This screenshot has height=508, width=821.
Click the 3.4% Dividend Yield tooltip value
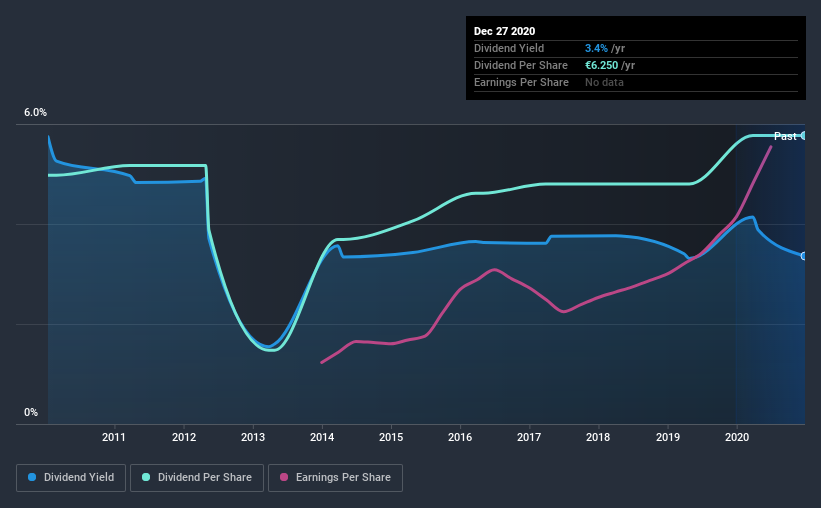tap(596, 48)
